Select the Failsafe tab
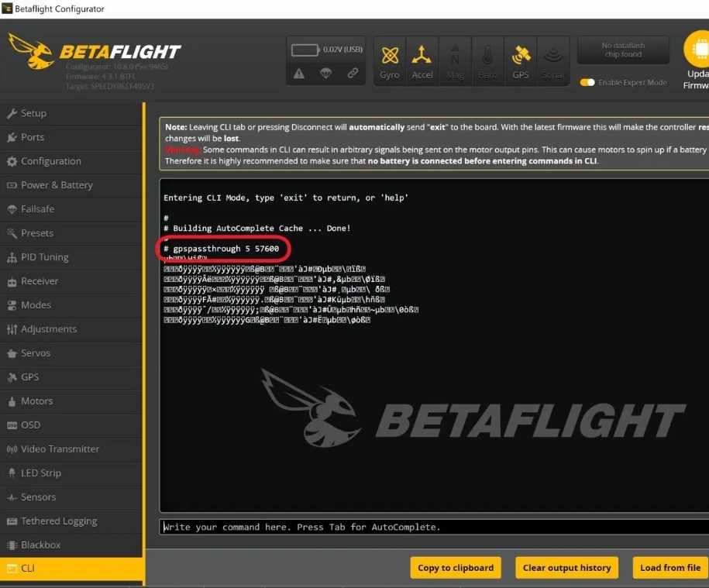The height and width of the screenshot is (588, 709). click(71, 209)
